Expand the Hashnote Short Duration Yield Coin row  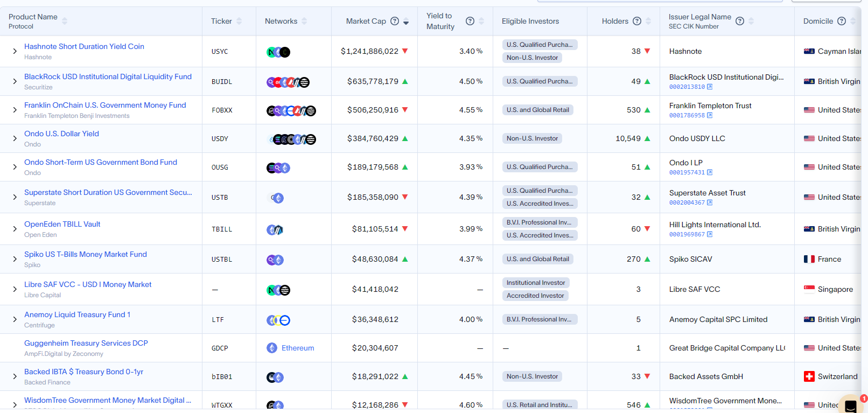[x=15, y=51]
